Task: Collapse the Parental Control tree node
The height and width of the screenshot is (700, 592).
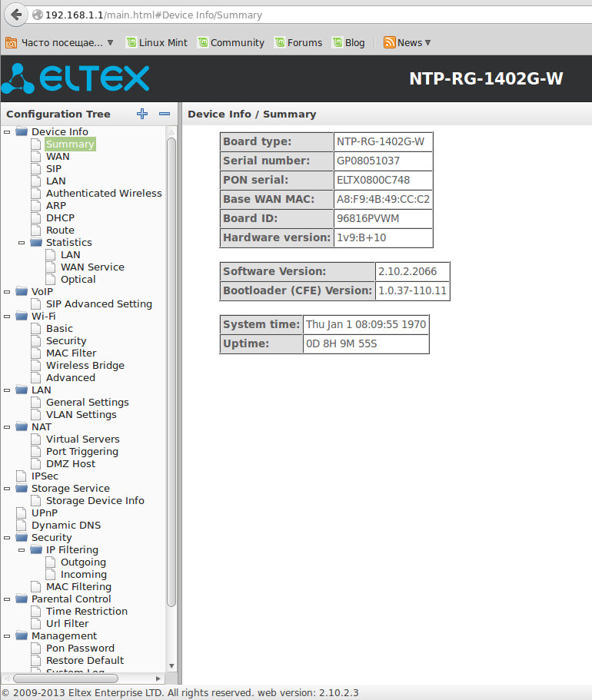Action: point(7,599)
